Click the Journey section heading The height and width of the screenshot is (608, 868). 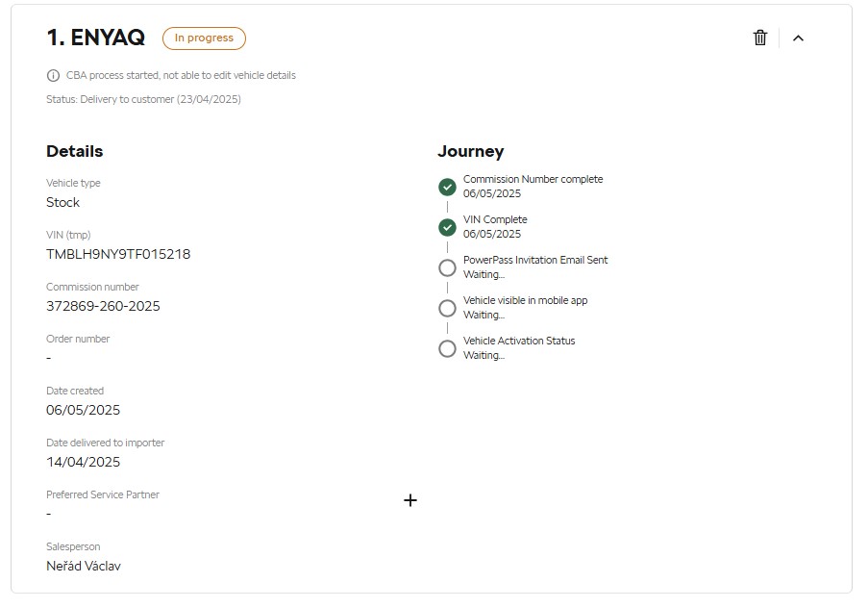pos(471,151)
